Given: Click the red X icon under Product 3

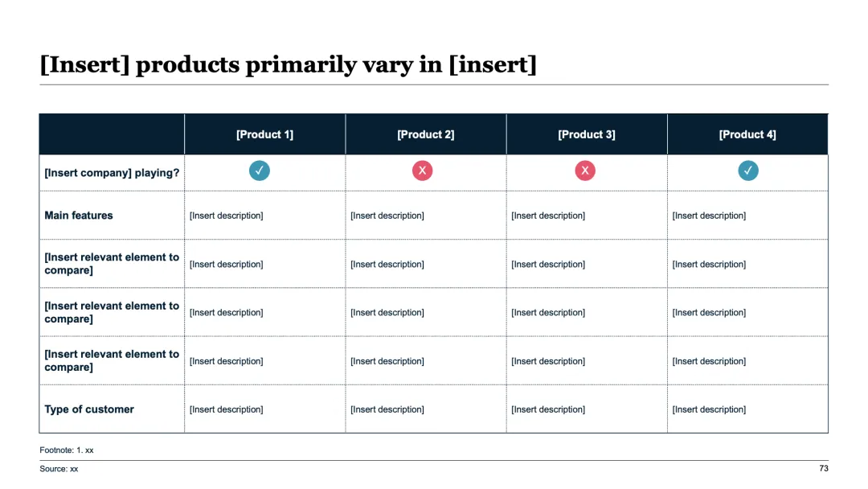Looking at the screenshot, I should pos(585,171).
